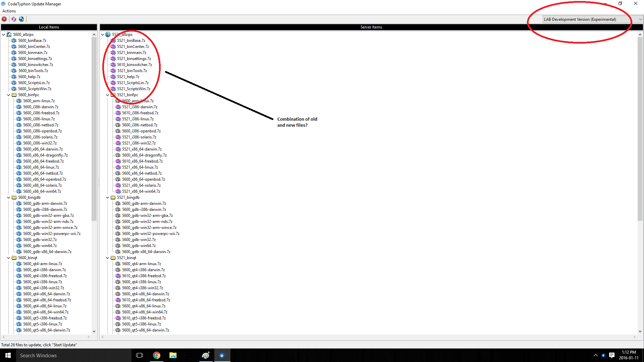Click the Windows Start button
644x362 pixels.
[x=8, y=355]
